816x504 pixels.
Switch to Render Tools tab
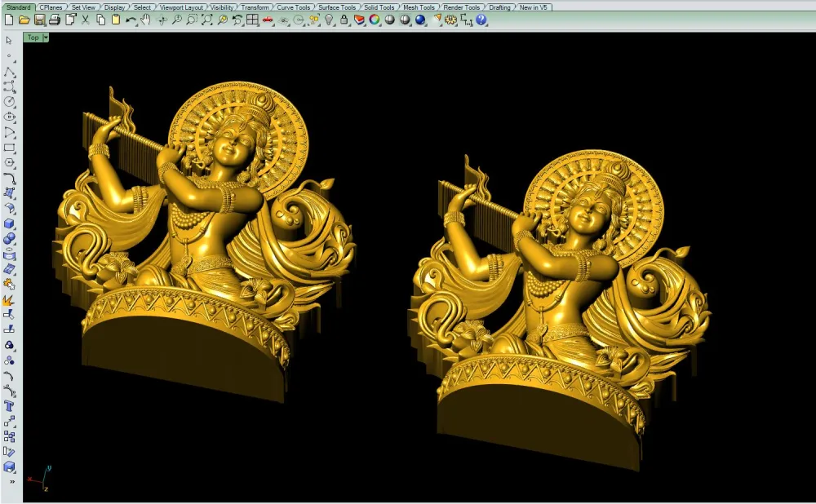click(462, 7)
